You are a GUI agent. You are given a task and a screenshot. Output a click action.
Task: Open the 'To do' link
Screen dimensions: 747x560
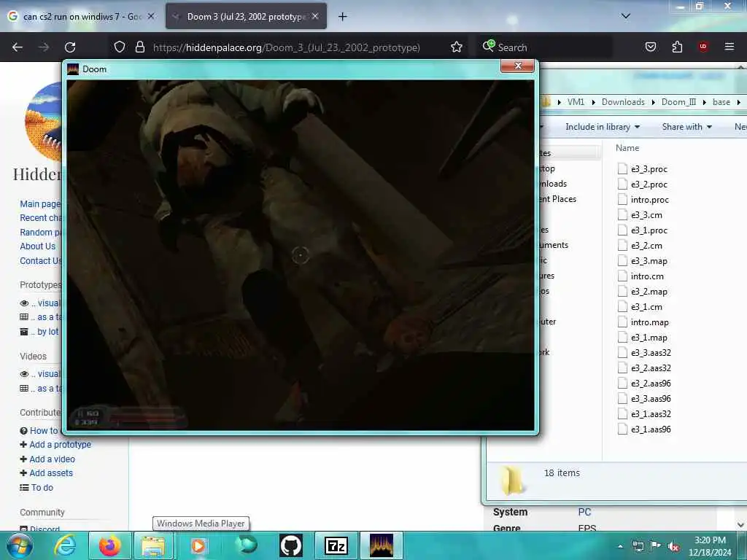pyautogui.click(x=42, y=488)
